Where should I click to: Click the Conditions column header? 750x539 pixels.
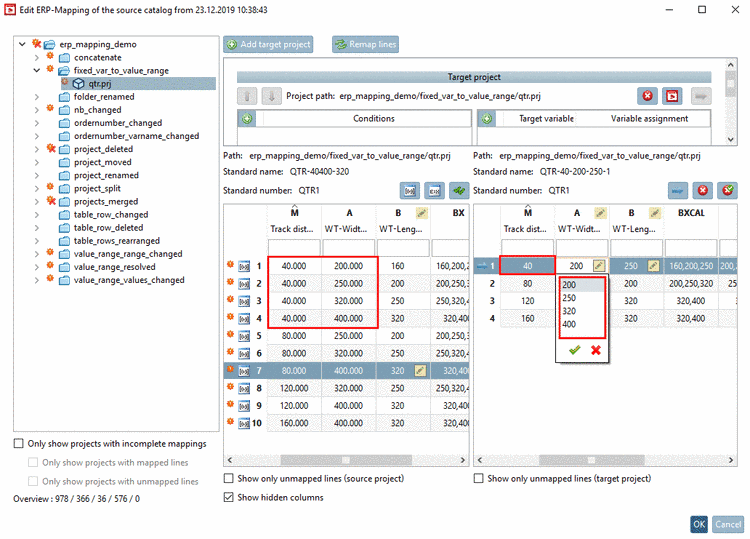point(374,119)
